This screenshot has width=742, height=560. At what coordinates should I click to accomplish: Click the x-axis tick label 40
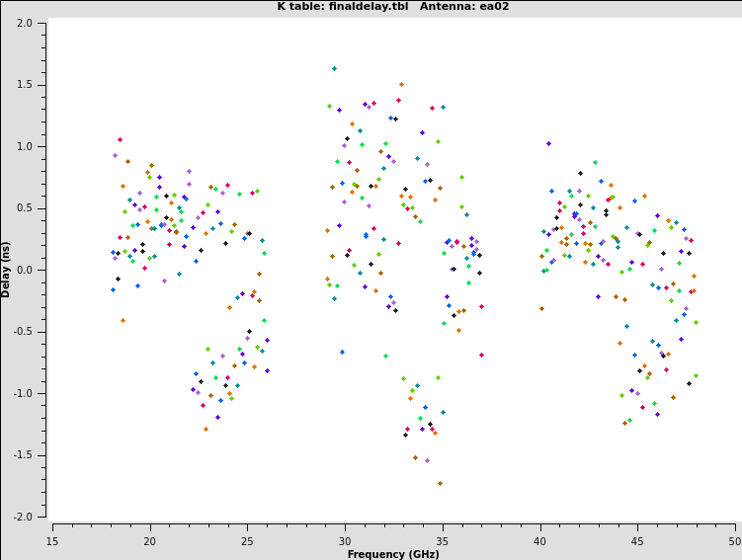click(539, 540)
